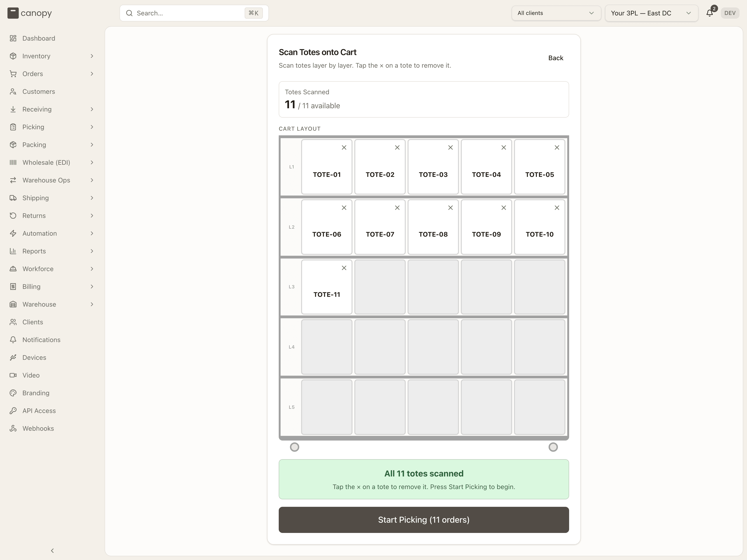Viewport: 747px width, 560px height.
Task: Click Start Picking (11 orders) button
Action: [423, 520]
